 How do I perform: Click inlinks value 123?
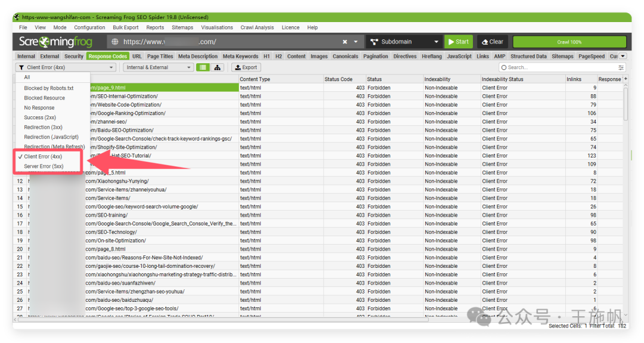tap(592, 156)
